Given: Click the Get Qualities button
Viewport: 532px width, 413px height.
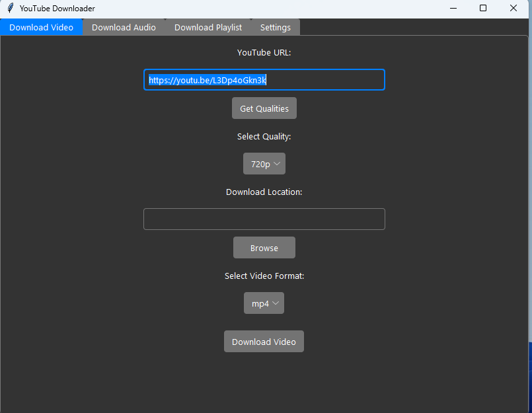Looking at the screenshot, I should tap(264, 108).
